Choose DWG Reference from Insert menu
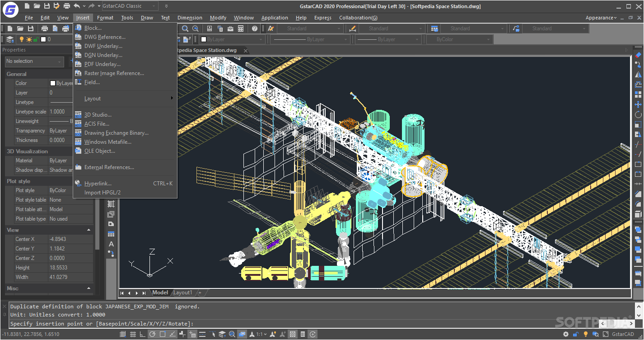644x340 pixels. (125, 37)
